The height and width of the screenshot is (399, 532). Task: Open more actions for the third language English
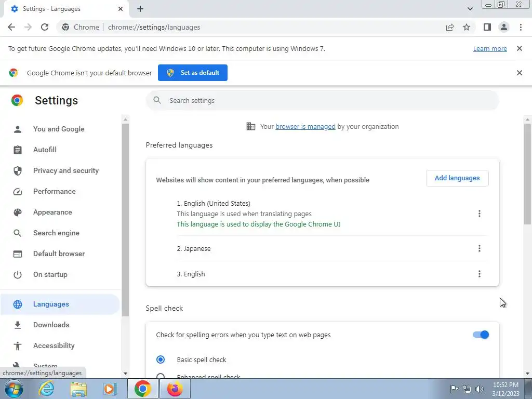(479, 274)
